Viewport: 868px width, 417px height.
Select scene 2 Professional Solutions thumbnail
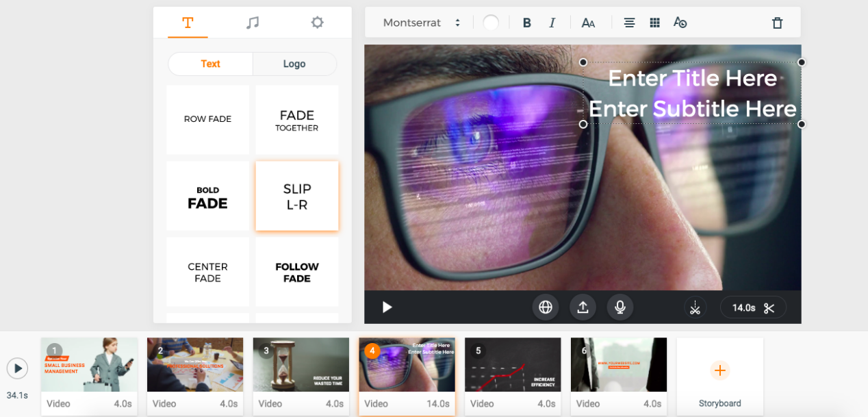pos(195,364)
